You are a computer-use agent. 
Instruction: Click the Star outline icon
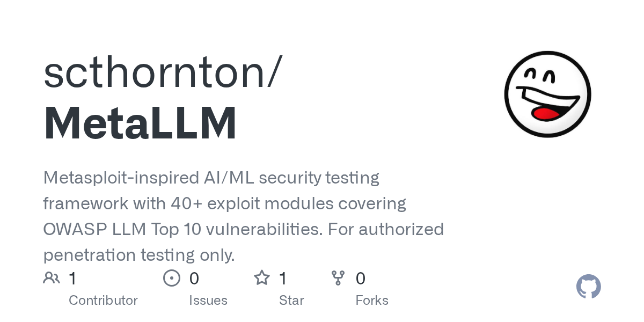coord(262,278)
